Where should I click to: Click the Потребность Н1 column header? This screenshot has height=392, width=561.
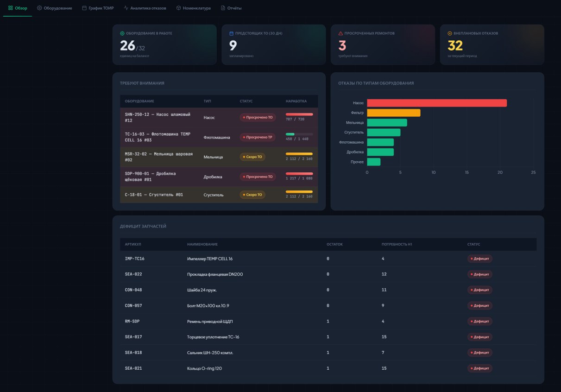[397, 244]
